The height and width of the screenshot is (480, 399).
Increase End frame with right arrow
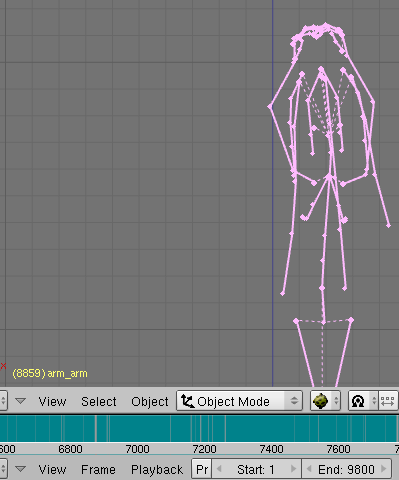(384, 469)
